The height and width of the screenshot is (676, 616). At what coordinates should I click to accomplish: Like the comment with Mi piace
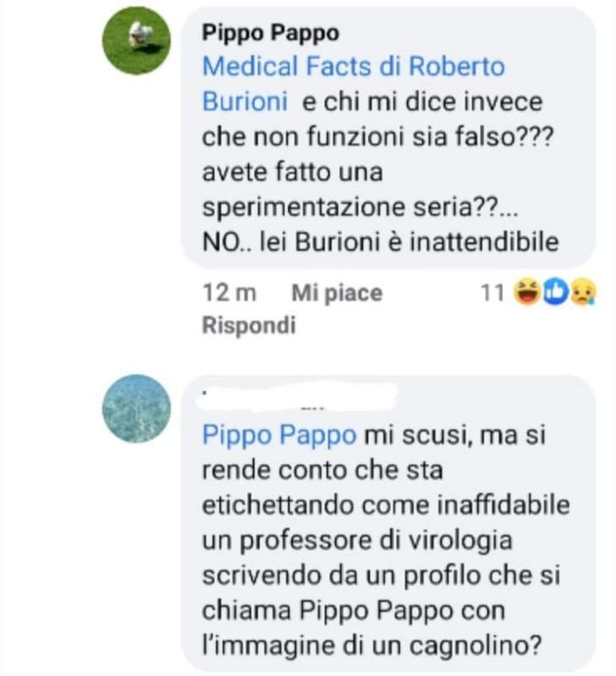[x=336, y=293]
